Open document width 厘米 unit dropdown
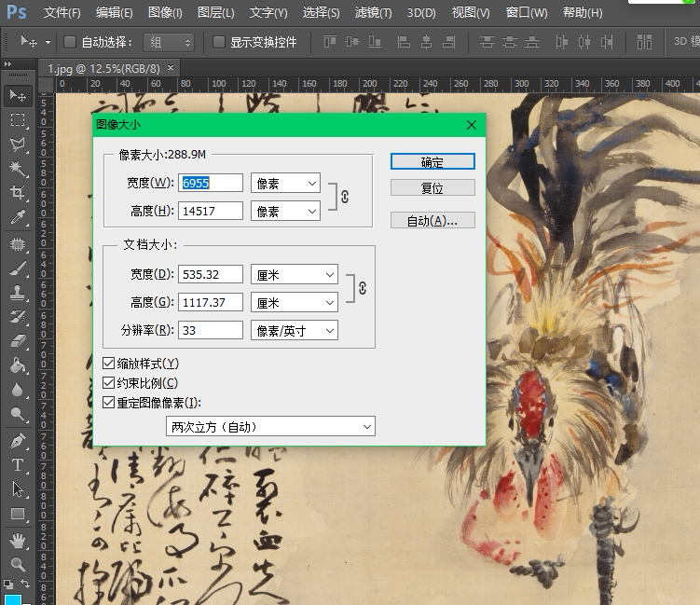The image size is (700, 605). [x=295, y=275]
